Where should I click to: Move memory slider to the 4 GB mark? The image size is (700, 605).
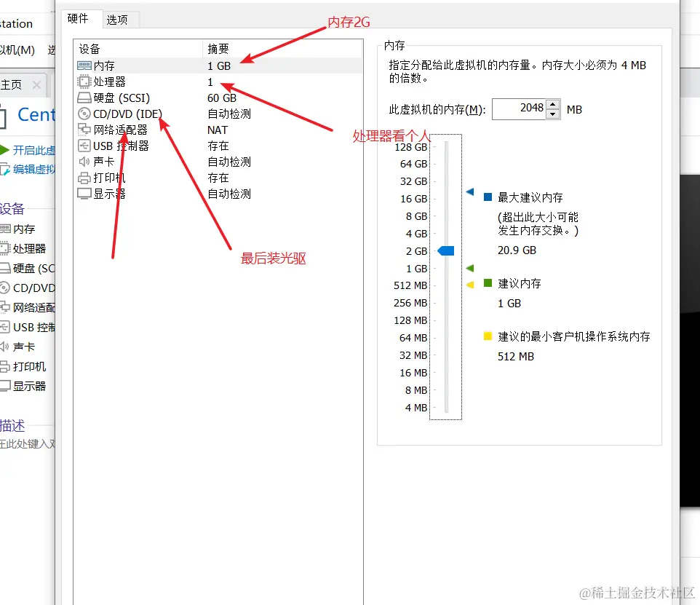pos(445,233)
